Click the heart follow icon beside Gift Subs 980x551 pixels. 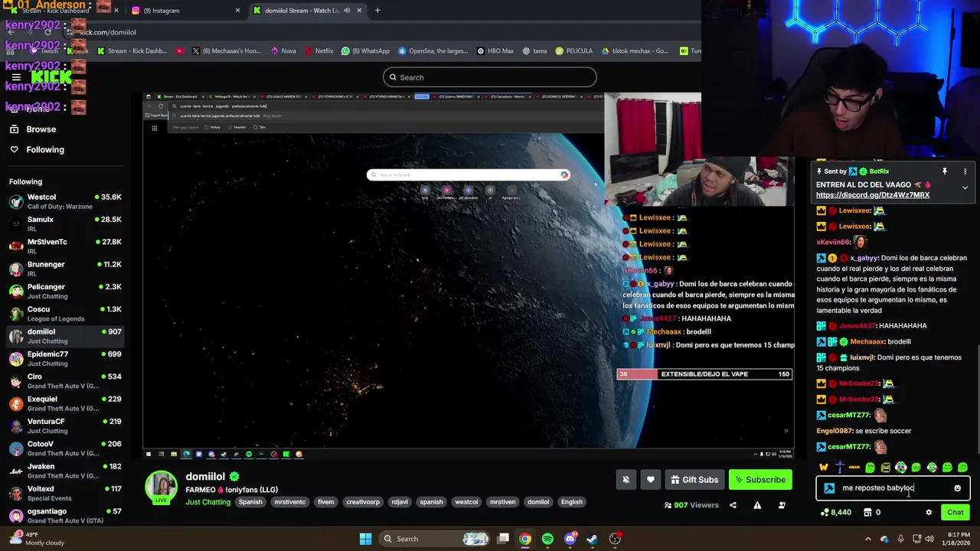tap(650, 480)
